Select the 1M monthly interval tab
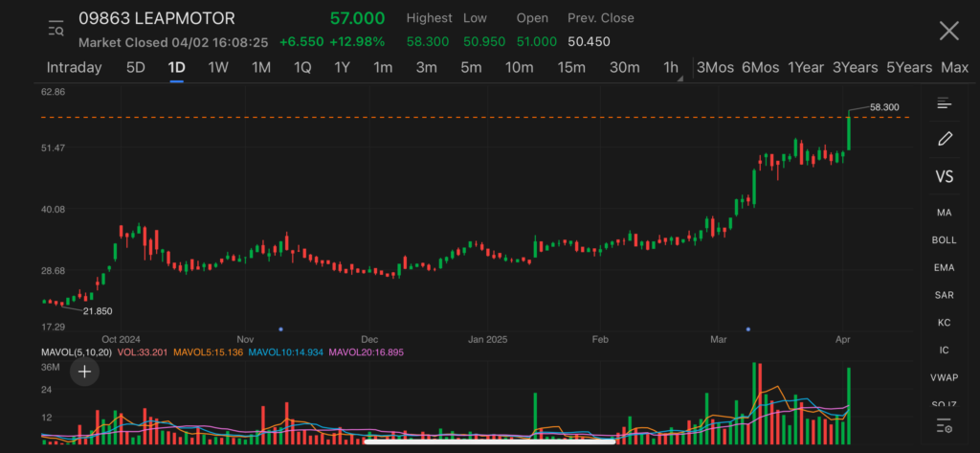 [x=260, y=68]
